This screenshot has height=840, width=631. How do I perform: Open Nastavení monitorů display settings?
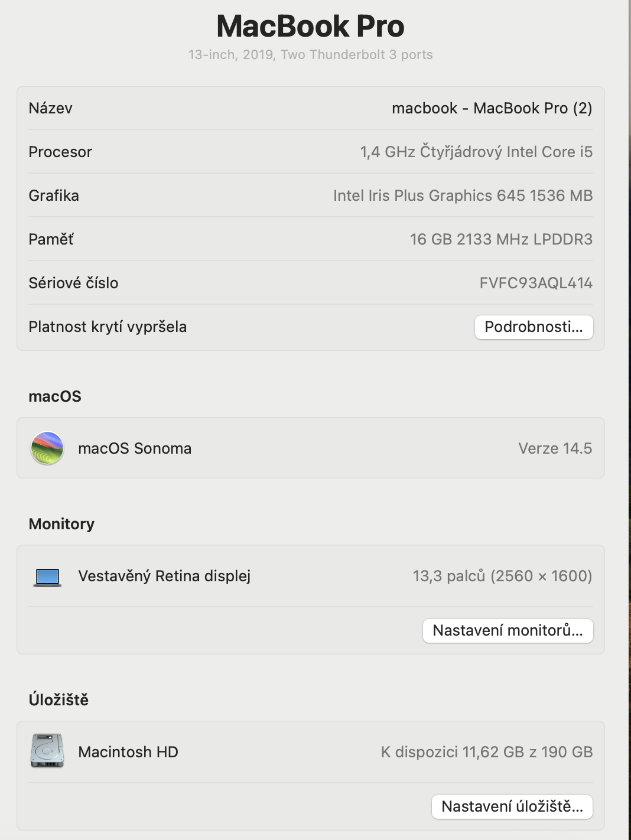point(508,630)
